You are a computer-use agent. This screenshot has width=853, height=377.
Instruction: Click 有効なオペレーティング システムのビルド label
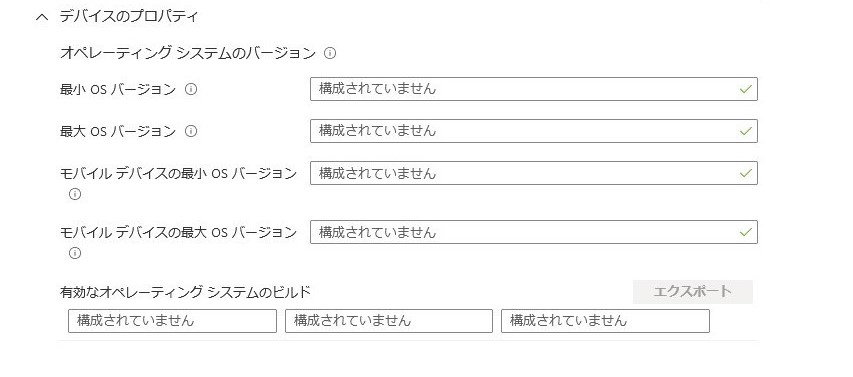coord(186,292)
